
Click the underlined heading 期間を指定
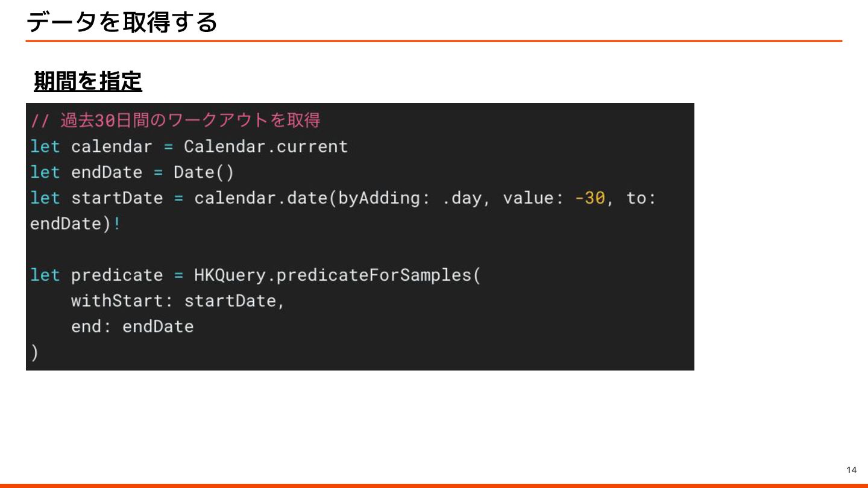pyautogui.click(x=87, y=81)
